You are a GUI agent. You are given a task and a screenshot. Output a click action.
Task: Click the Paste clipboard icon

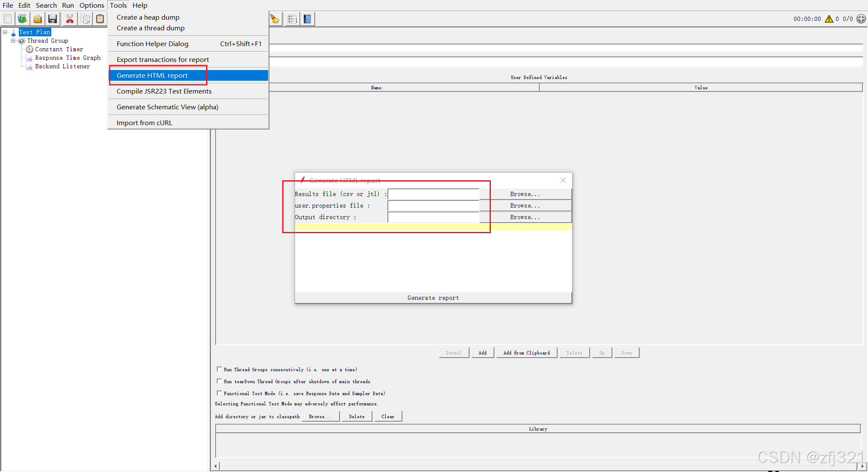click(100, 19)
